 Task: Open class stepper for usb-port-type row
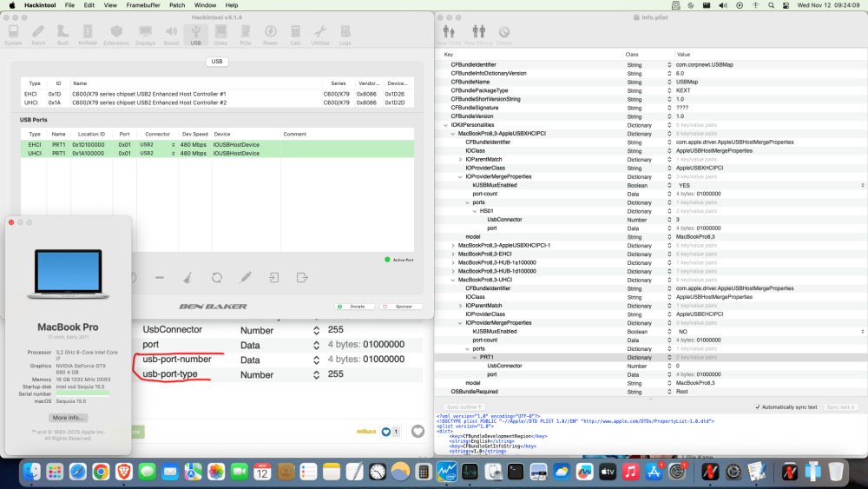click(x=316, y=375)
